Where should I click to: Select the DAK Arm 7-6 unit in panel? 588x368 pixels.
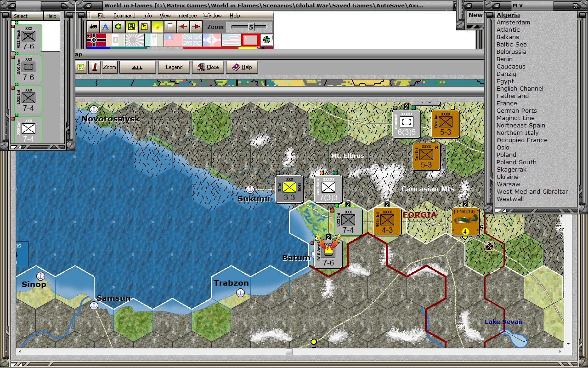(x=28, y=69)
